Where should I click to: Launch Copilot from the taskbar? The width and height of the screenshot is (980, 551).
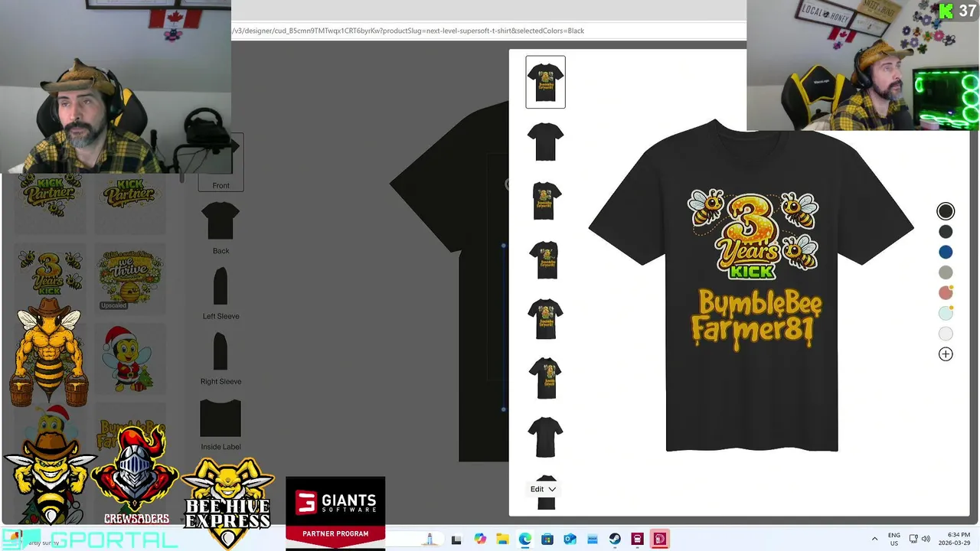tap(480, 540)
